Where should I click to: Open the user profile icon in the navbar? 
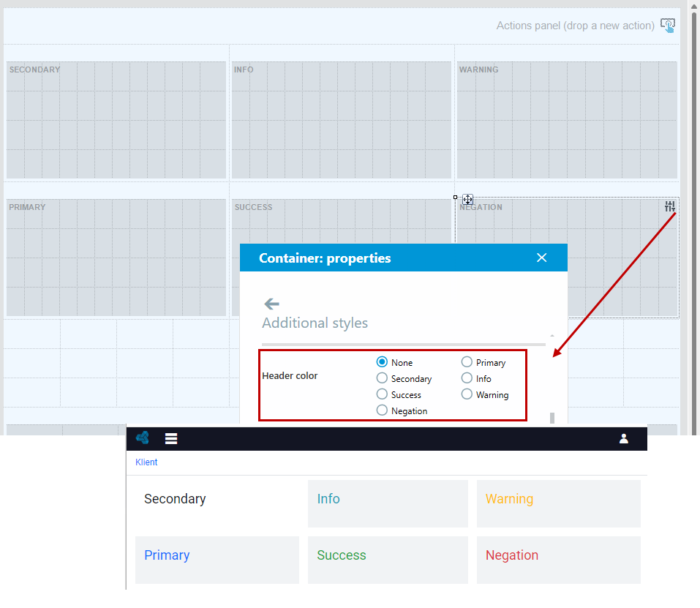tap(624, 439)
